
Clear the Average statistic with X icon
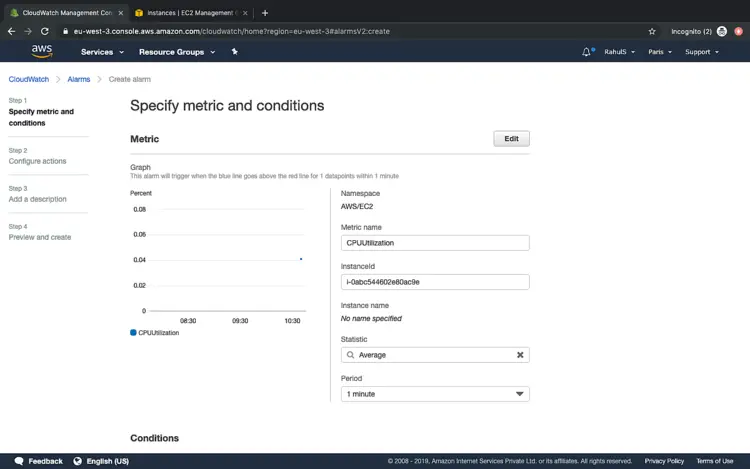tap(520, 355)
